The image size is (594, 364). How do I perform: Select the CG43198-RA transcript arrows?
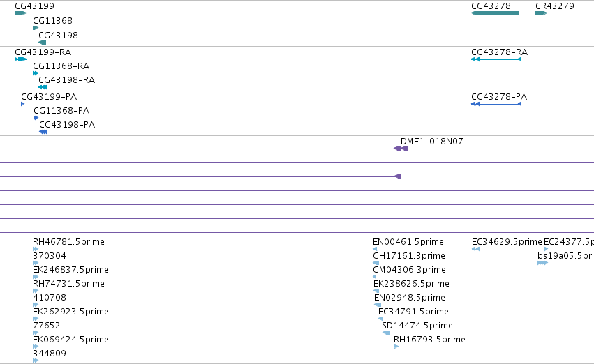(43, 87)
